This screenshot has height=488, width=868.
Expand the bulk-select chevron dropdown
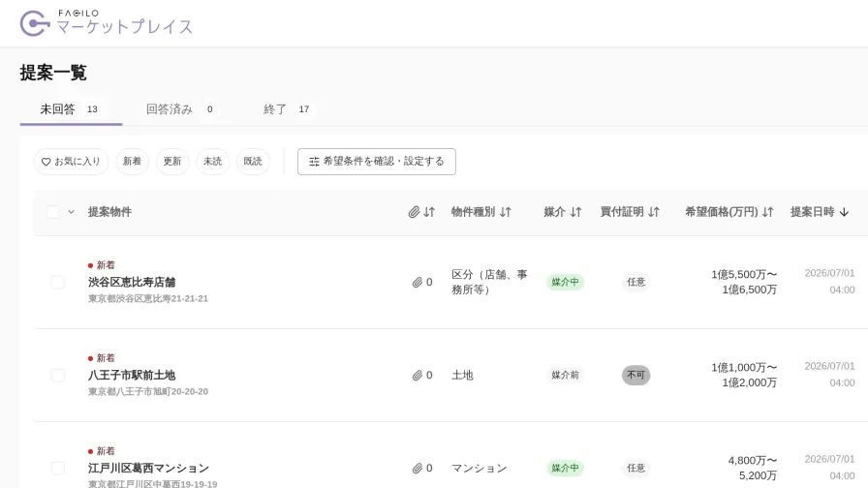click(x=71, y=212)
